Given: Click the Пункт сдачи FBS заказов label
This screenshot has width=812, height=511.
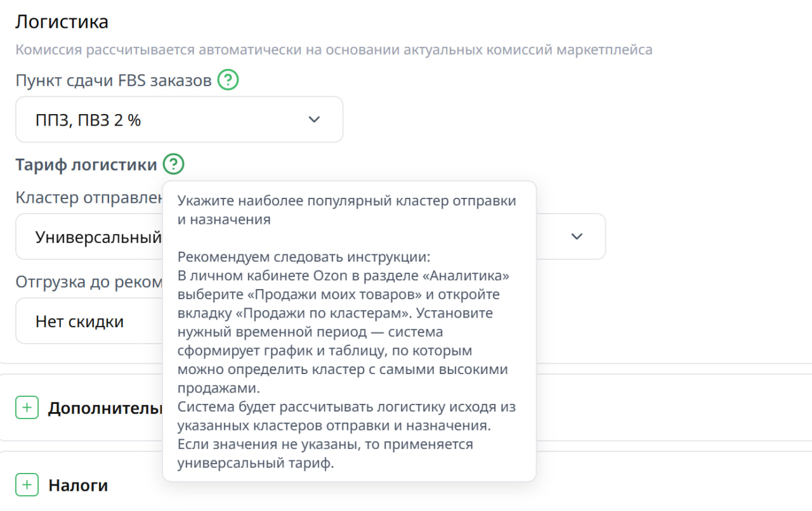Looking at the screenshot, I should click(114, 81).
